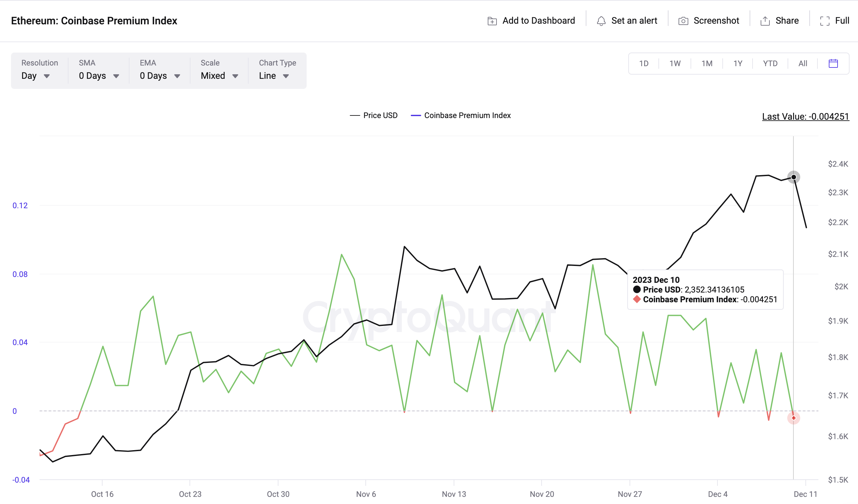Click the 0.04 index axis label
Viewport: 858px width, 504px height.
[20, 342]
